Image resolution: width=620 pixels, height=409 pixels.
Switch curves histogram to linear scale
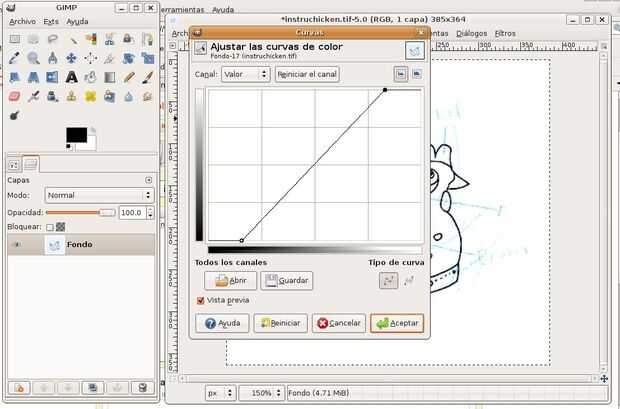tap(401, 74)
